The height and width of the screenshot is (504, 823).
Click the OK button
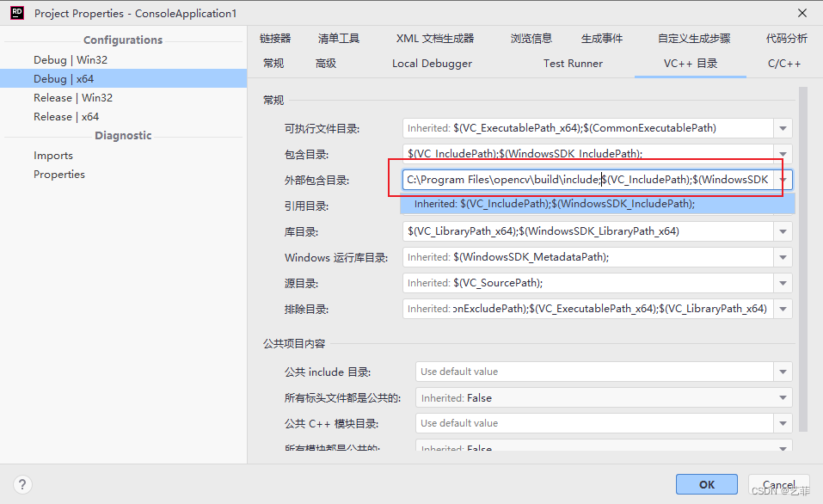point(706,485)
